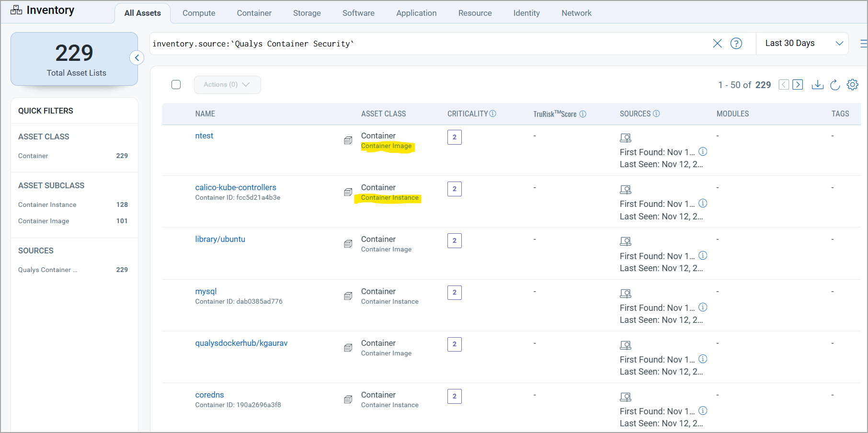868x433 pixels.
Task: Click the hamburger icon at the top right
Action: pyautogui.click(x=863, y=43)
